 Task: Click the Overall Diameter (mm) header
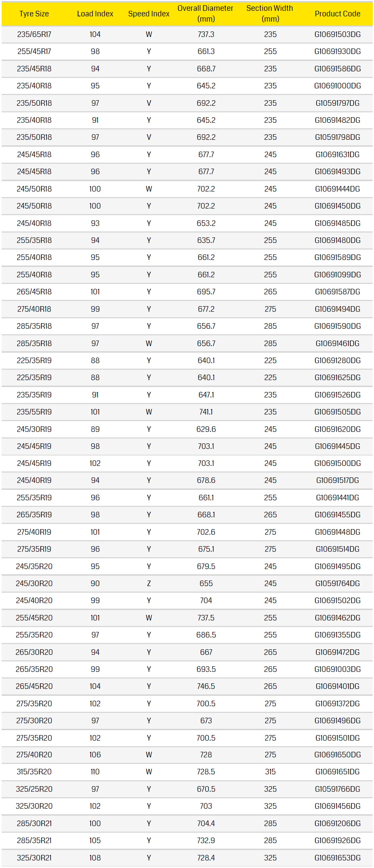pyautogui.click(x=206, y=13)
